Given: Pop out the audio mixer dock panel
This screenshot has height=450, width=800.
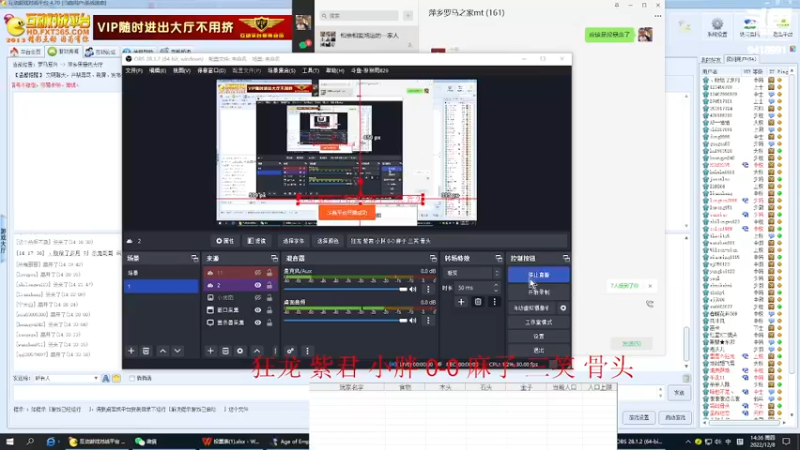Looking at the screenshot, I should click(433, 259).
